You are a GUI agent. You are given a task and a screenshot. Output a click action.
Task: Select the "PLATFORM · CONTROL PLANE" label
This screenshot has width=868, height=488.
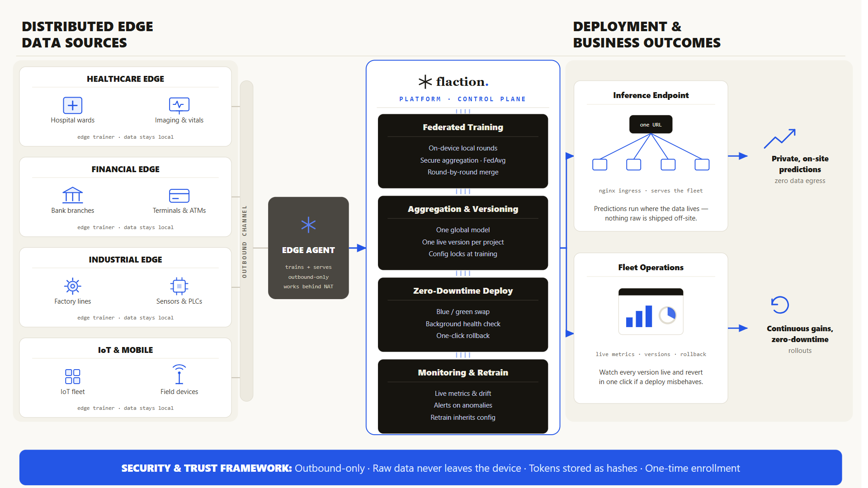pyautogui.click(x=462, y=99)
